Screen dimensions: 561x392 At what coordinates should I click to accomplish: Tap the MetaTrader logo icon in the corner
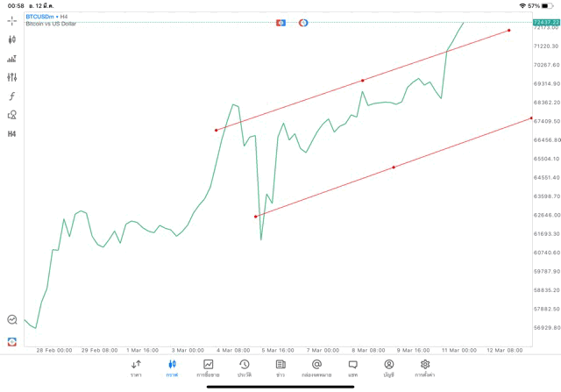pyautogui.click(x=12, y=341)
